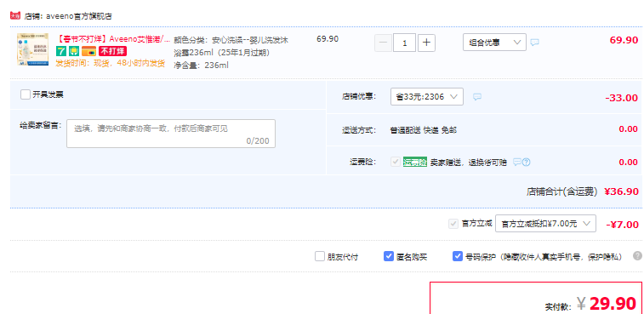Open the 省33元 store discount dropdown
The height and width of the screenshot is (314, 644).
pyautogui.click(x=427, y=97)
